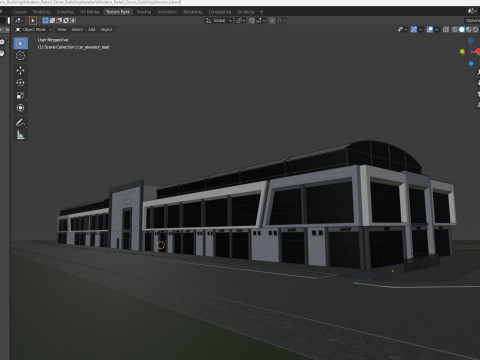
Task: Open the Add menu
Action: 92,30
